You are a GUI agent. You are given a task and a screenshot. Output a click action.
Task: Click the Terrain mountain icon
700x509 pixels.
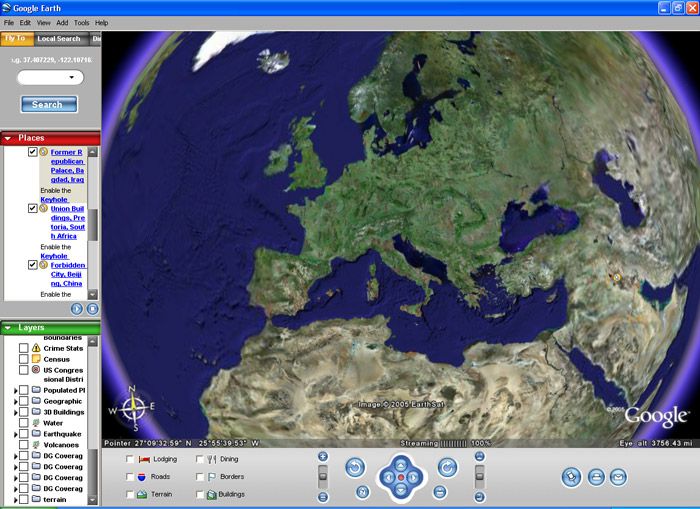click(142, 494)
